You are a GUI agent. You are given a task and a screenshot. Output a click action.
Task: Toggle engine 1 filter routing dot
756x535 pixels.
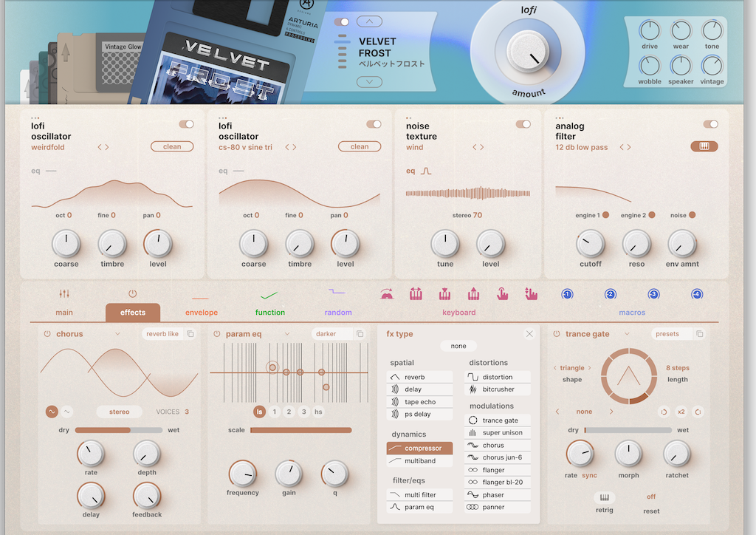tap(605, 215)
